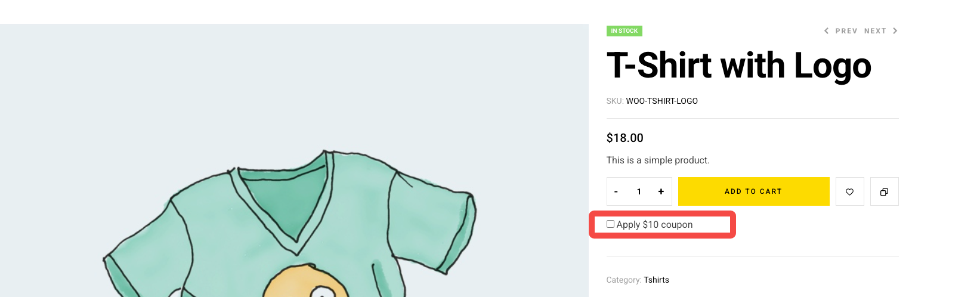
Task: Click the simple product description text
Action: 657,160
